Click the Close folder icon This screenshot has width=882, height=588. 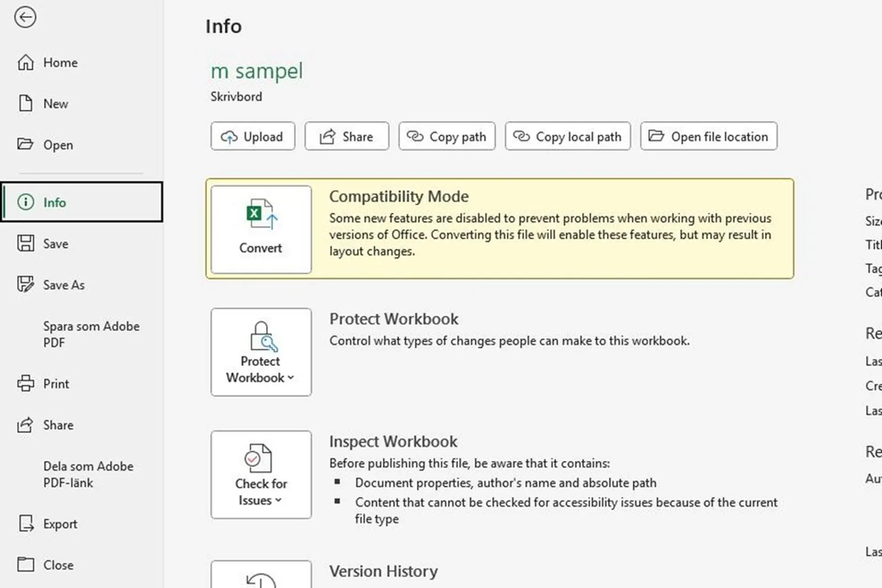[26, 565]
